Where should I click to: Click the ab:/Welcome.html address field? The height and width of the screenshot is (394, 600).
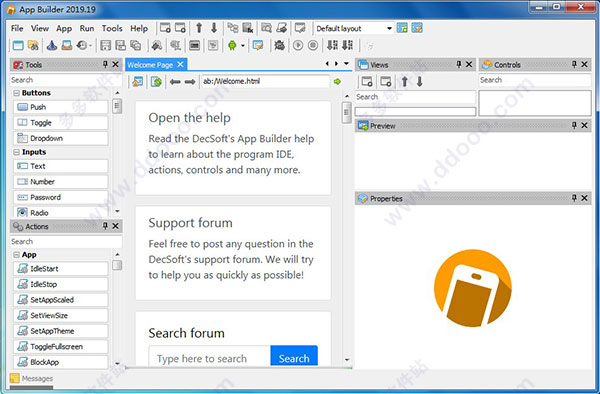[x=265, y=81]
